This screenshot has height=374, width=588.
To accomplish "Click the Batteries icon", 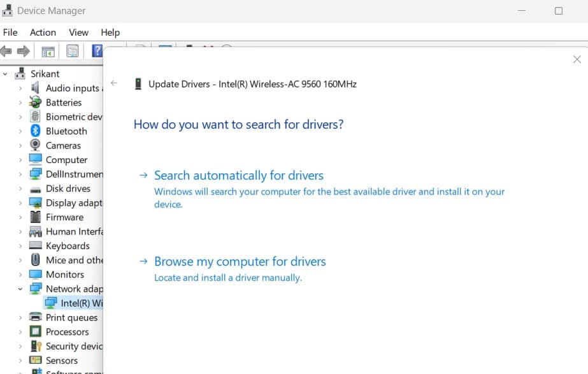I will (x=35, y=102).
